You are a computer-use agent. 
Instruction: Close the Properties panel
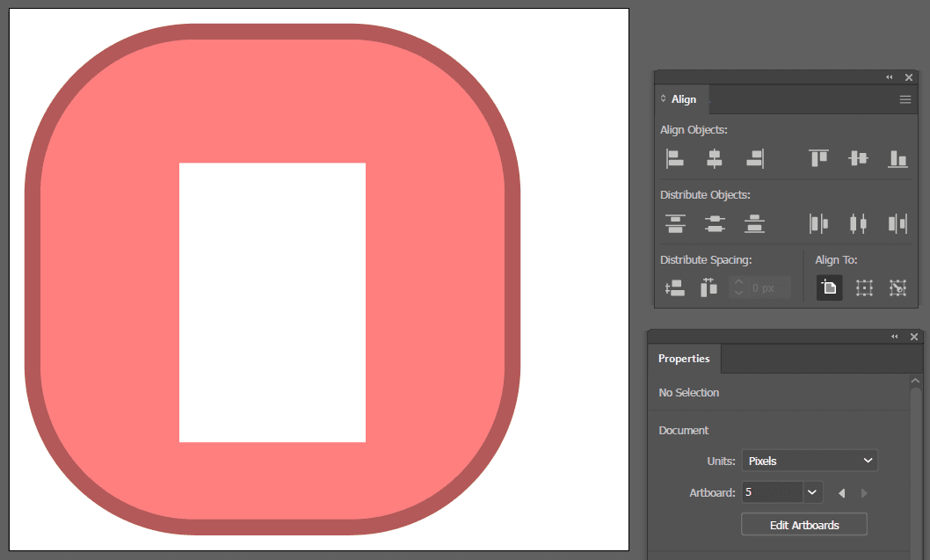click(x=914, y=337)
